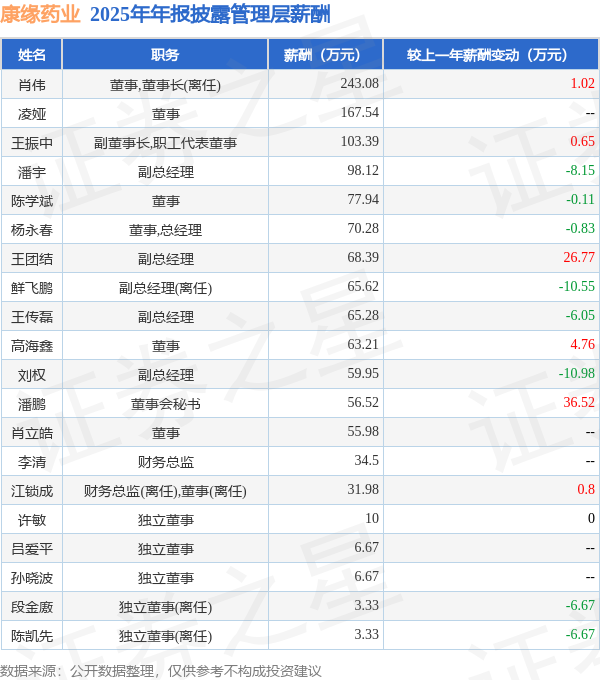The height and width of the screenshot is (680, 600).
Task: Click the salary change value -6.05
Action: click(580, 315)
